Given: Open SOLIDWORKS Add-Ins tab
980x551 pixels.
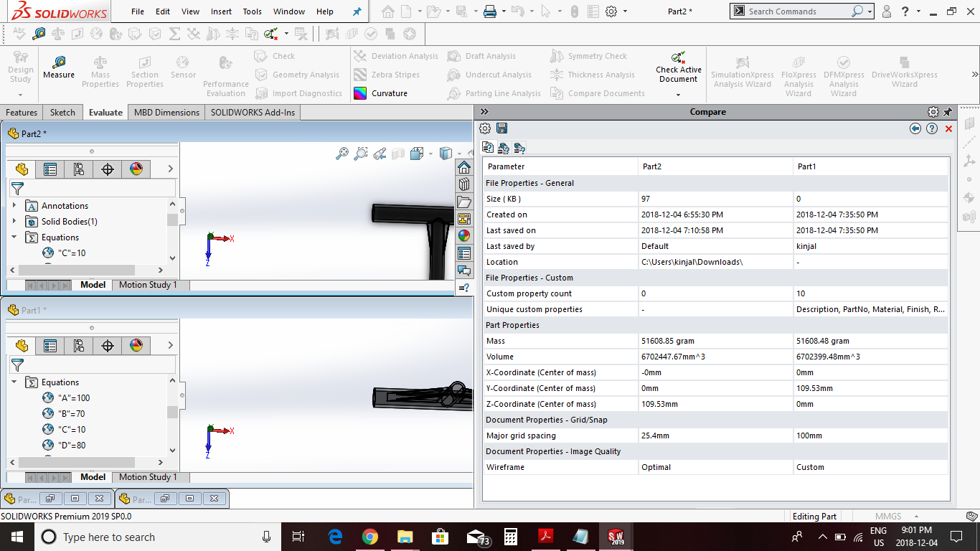Looking at the screenshot, I should [x=253, y=112].
